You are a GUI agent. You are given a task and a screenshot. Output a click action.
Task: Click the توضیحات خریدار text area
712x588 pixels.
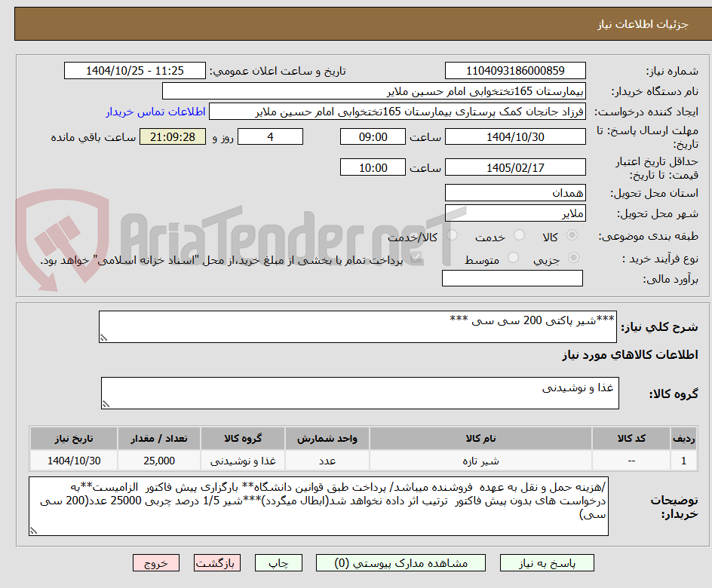tap(318, 506)
